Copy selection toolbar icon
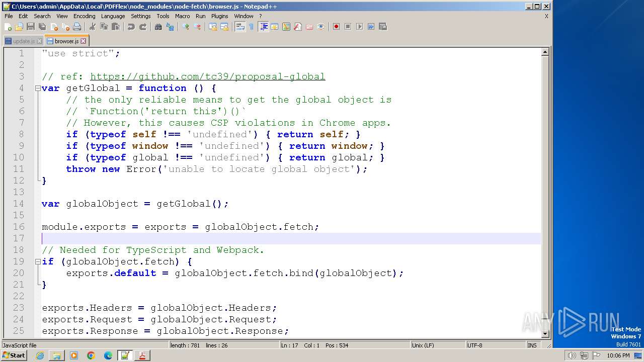644x362 pixels. [x=104, y=27]
